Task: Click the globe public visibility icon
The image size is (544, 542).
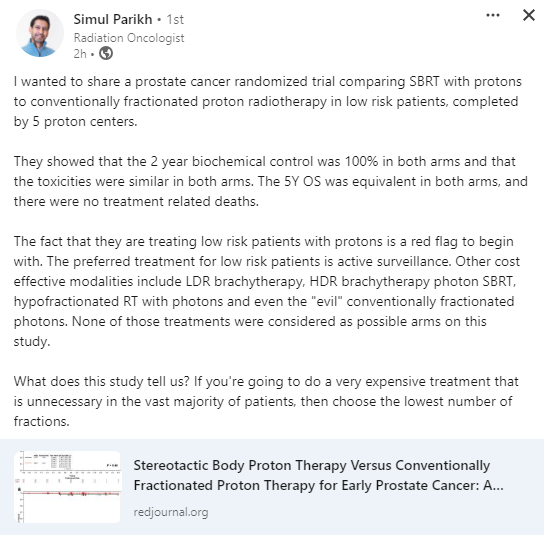Action: click(106, 53)
